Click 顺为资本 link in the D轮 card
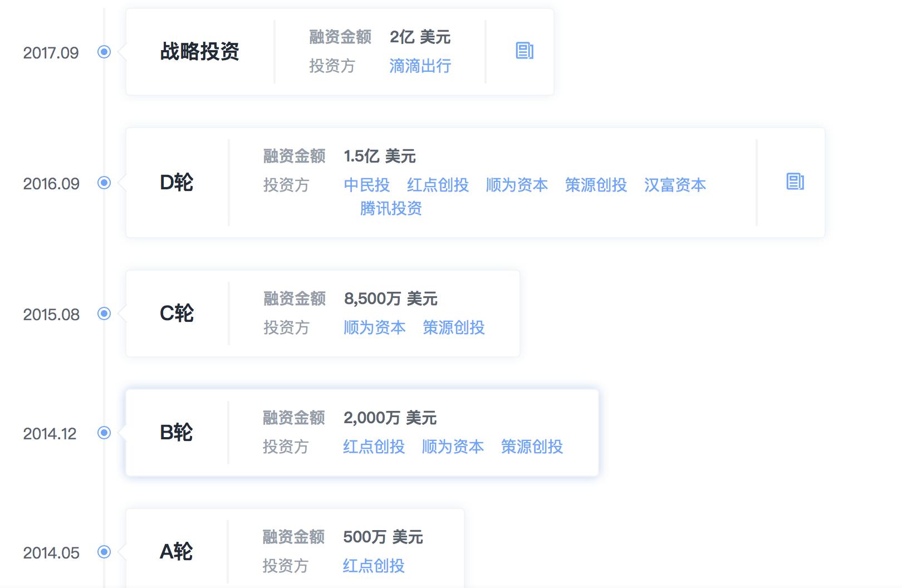Viewport: 902px width, 588px height. pyautogui.click(x=517, y=185)
